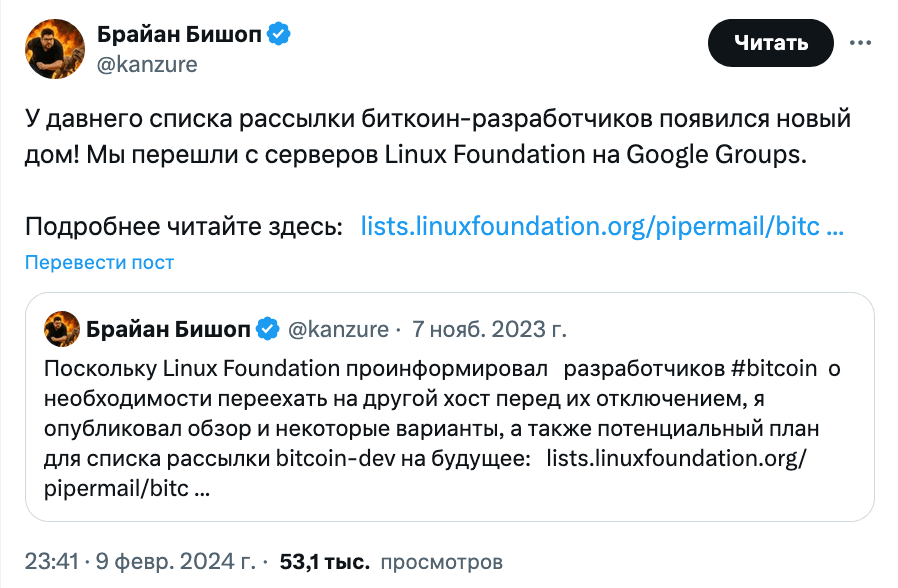Click the quoted post body text
The height and width of the screenshot is (588, 898).
pyautogui.click(x=442, y=428)
